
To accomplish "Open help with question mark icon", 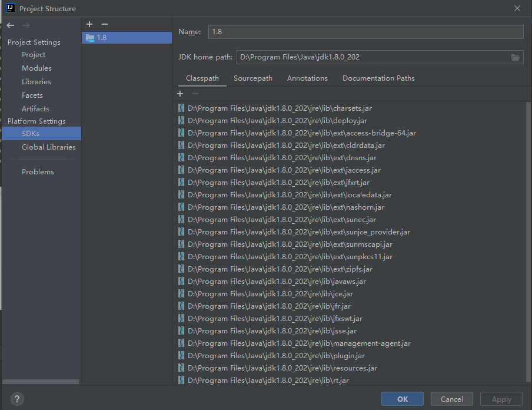I will tap(17, 399).
